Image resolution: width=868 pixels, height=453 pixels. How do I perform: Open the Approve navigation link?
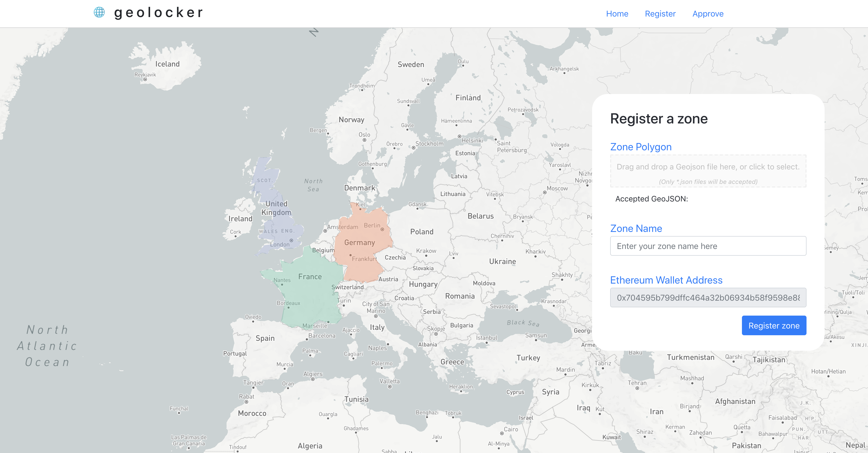pos(708,14)
